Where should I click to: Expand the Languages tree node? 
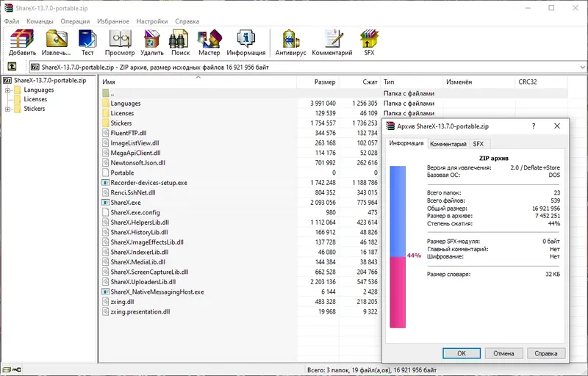click(7, 90)
